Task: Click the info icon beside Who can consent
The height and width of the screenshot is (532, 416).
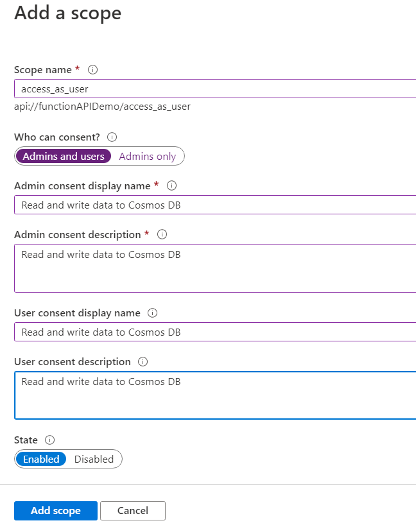Action: tap(112, 137)
